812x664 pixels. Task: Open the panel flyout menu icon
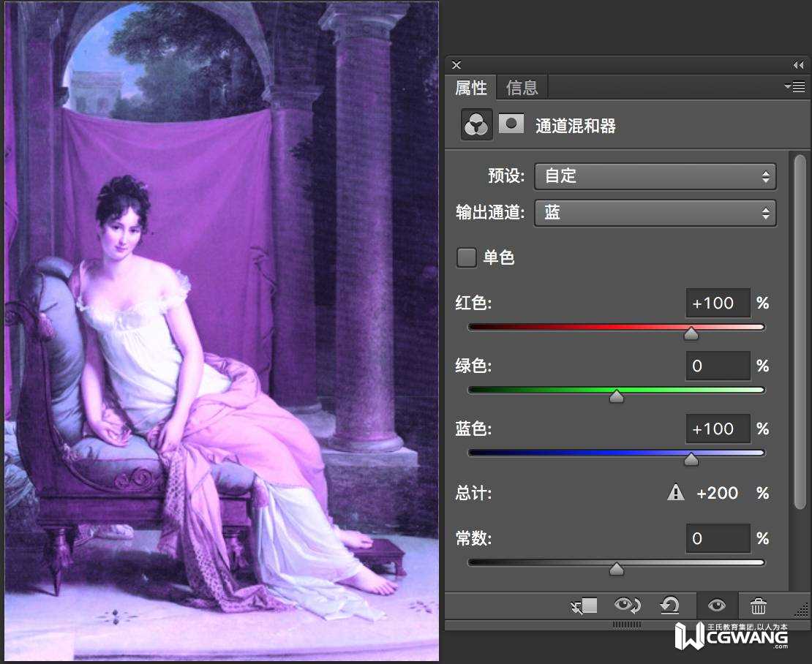coord(795,86)
